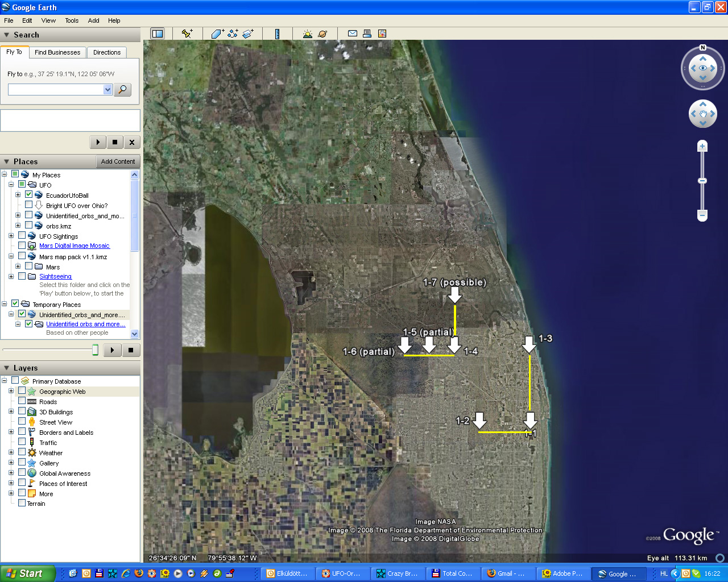
Task: Expand the EcuadorUfoBall tree node
Action: click(18, 195)
